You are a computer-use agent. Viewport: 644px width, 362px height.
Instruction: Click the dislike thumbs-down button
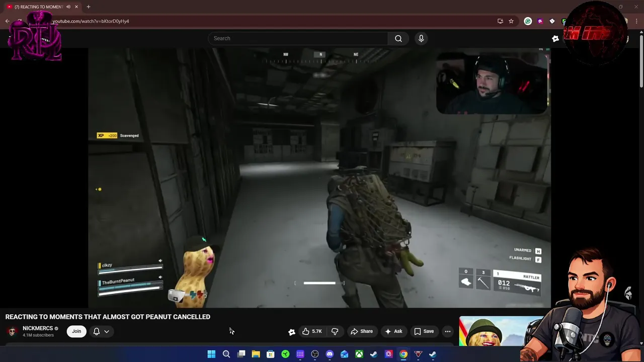tap(335, 331)
